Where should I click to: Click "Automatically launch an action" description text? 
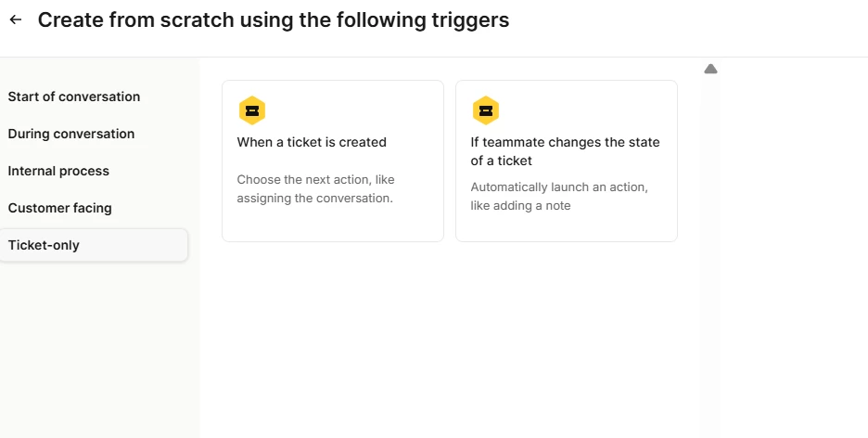click(559, 196)
